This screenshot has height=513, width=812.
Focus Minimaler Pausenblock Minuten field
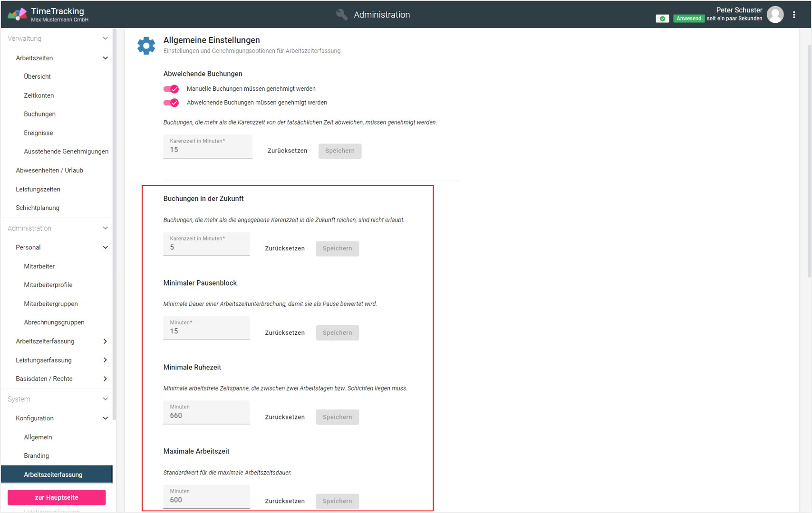point(206,328)
